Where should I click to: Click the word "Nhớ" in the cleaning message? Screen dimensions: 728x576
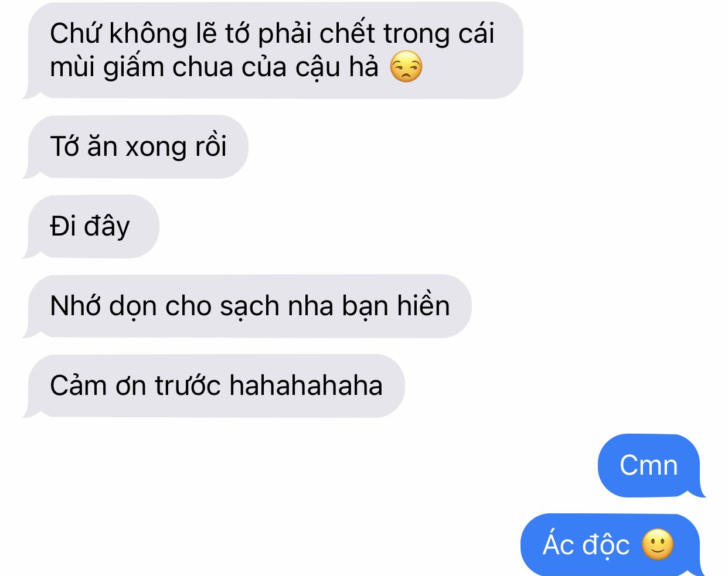click(x=74, y=306)
